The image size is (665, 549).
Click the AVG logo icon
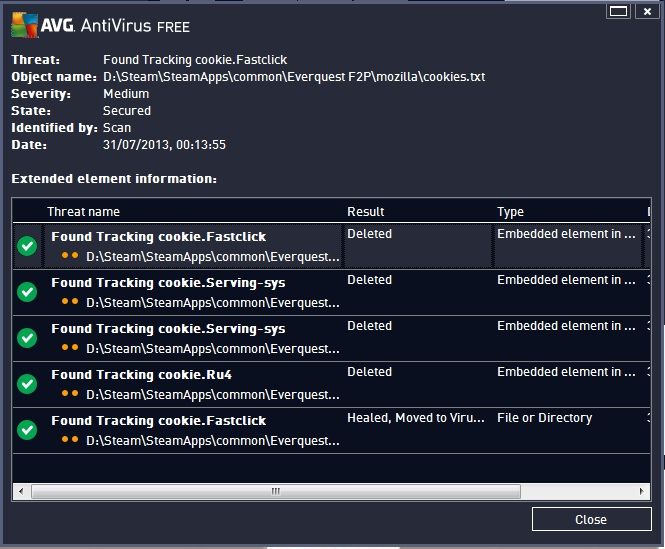click(25, 25)
